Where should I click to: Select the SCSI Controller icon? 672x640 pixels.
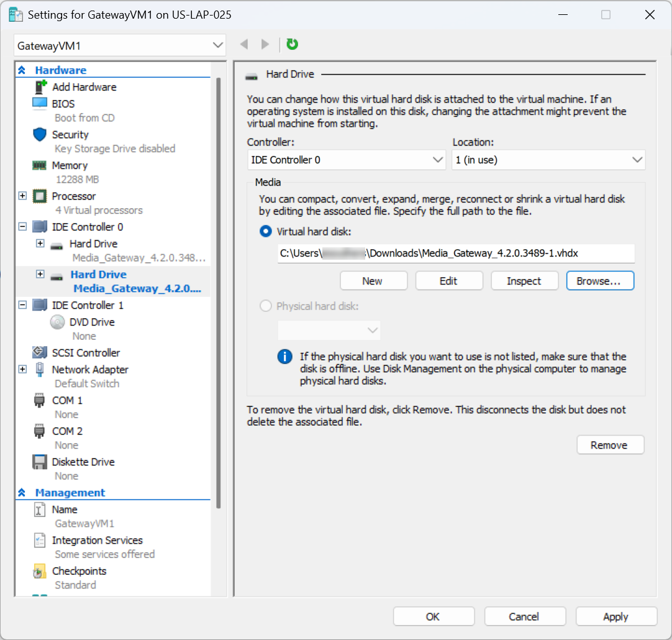pos(40,352)
